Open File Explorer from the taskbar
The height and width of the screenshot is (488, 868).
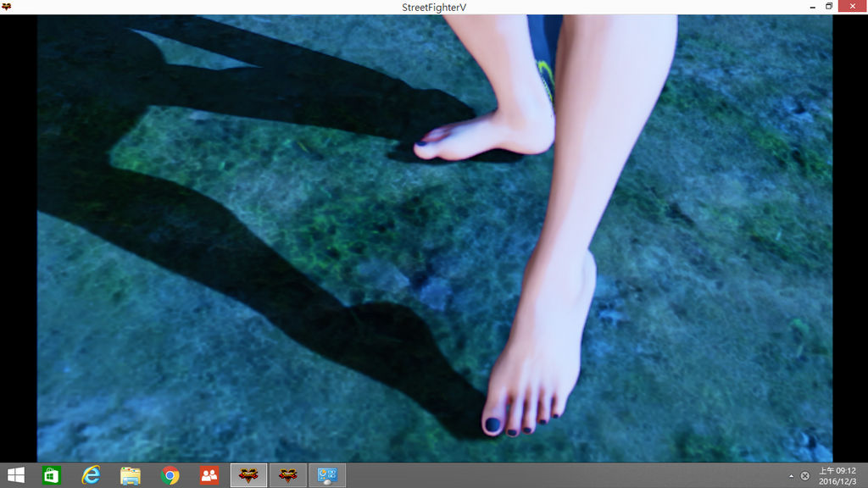[x=131, y=475]
